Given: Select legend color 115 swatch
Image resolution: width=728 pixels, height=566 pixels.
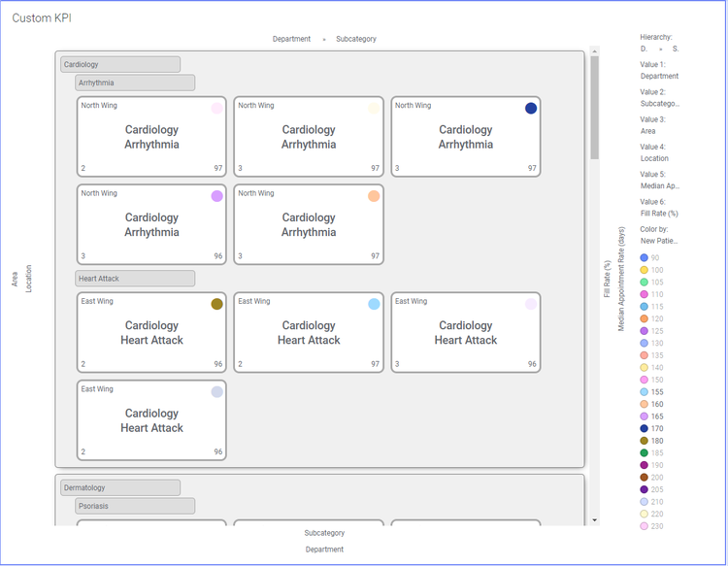Looking at the screenshot, I should pos(644,307).
